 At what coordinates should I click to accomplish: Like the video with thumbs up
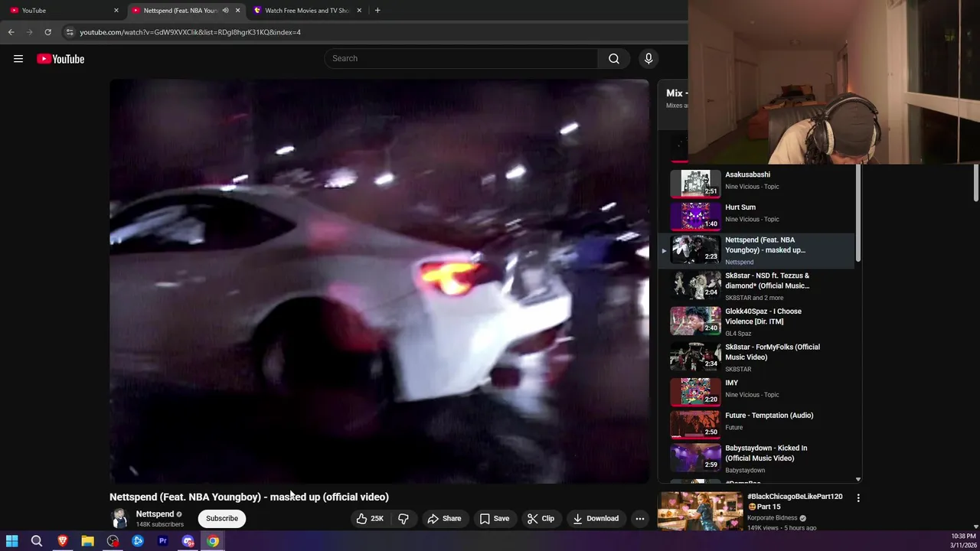pyautogui.click(x=370, y=518)
